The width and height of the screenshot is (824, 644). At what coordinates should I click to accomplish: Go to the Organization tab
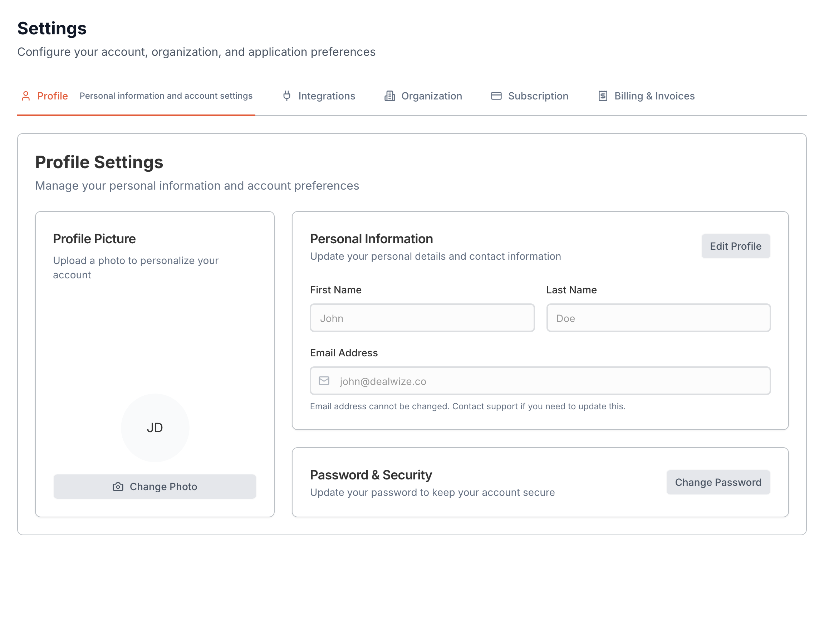coord(423,96)
